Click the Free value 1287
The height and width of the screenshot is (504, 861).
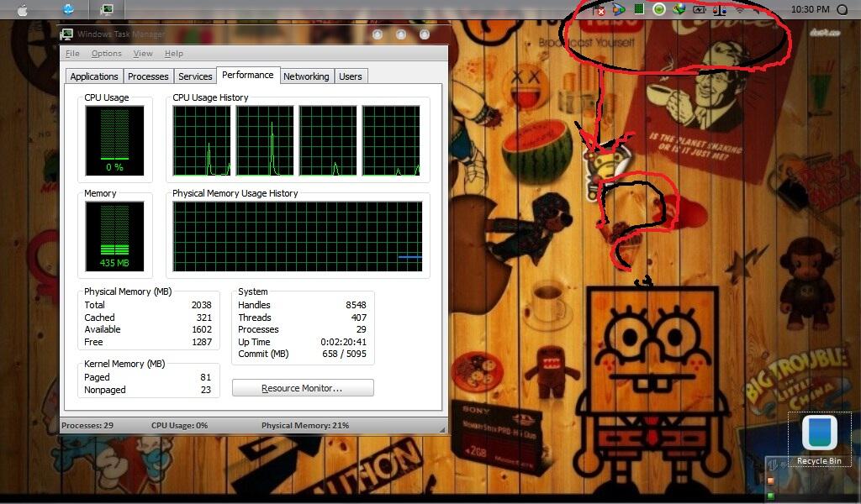coord(202,342)
